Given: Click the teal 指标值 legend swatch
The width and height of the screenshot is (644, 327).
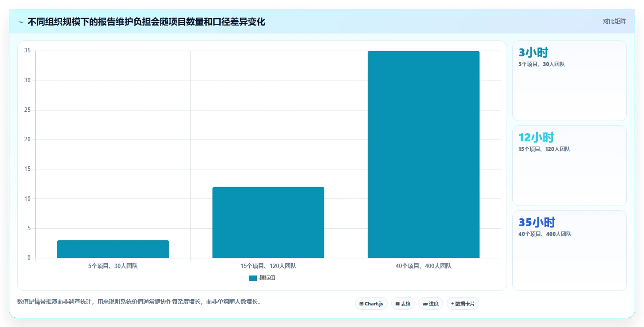Looking at the screenshot, I should tap(253, 278).
